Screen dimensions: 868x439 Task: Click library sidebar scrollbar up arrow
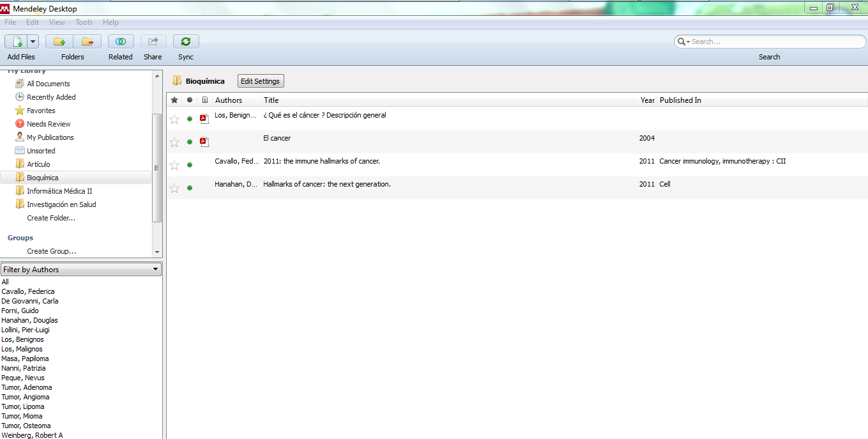pos(157,75)
